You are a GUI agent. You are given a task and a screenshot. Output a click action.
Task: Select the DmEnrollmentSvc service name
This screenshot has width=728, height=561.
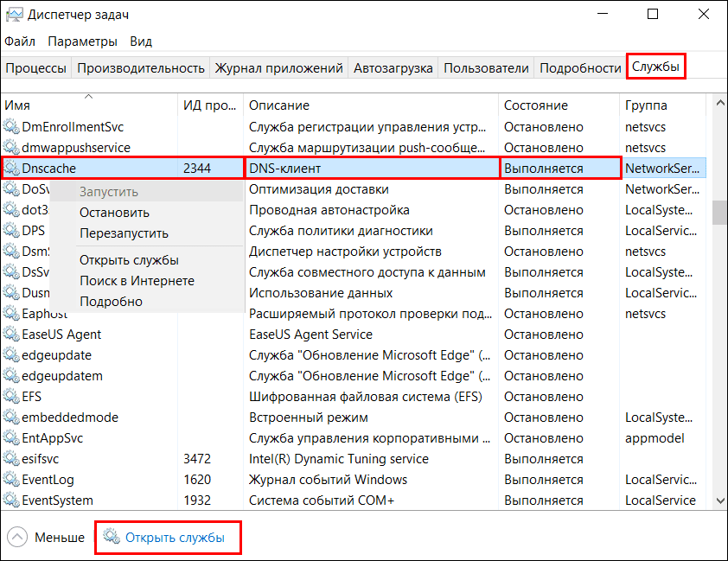73,127
